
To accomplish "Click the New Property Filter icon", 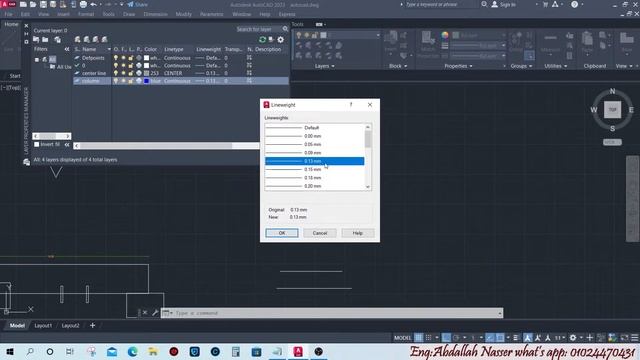I will tap(36, 40).
